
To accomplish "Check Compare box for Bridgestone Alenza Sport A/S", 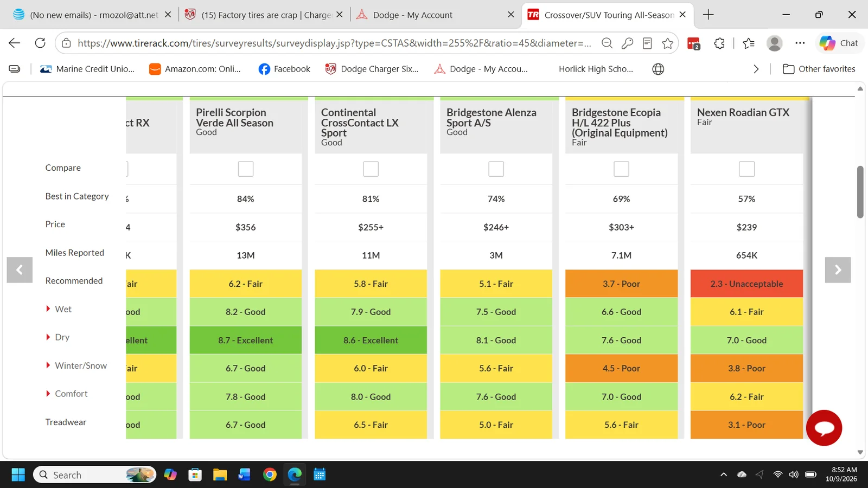I will pyautogui.click(x=496, y=169).
